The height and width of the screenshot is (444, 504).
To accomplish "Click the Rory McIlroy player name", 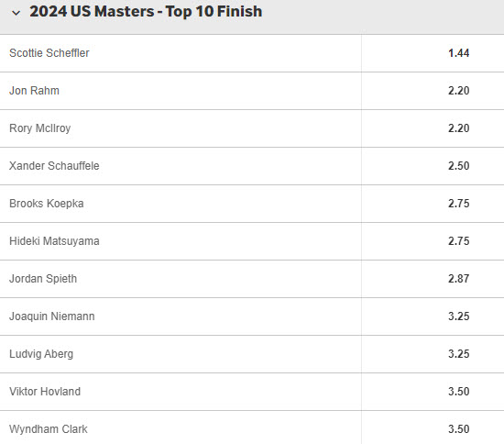I will click(39, 128).
